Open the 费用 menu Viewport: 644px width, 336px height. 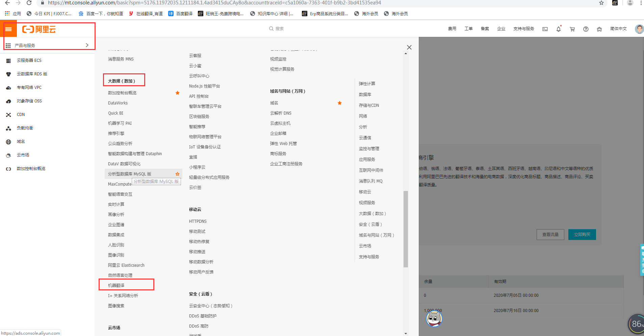[452, 29]
